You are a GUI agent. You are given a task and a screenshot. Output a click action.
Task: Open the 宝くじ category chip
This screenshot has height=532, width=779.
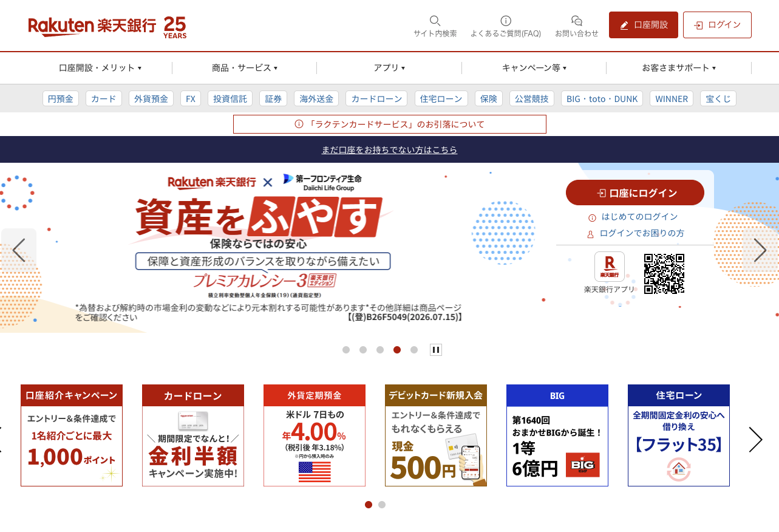click(718, 98)
